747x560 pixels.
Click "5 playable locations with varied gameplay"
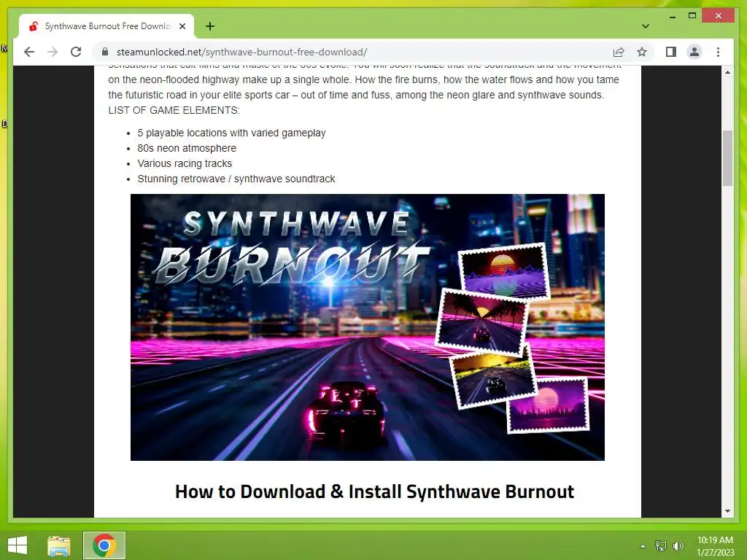click(x=231, y=133)
